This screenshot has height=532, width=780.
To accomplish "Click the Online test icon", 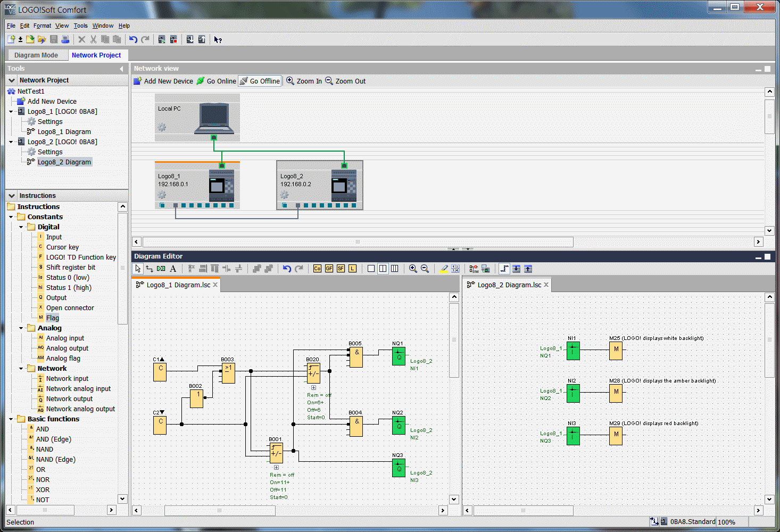I will 485,269.
